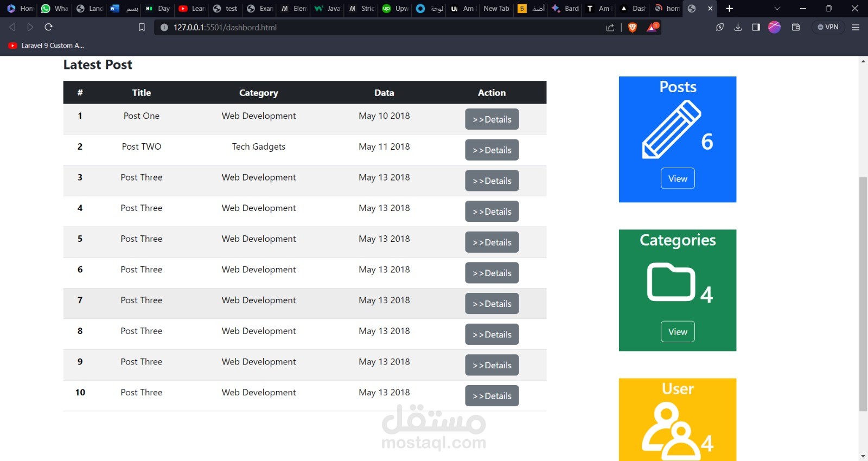The image size is (868, 461).
Task: Close the current active tab
Action: [710, 9]
